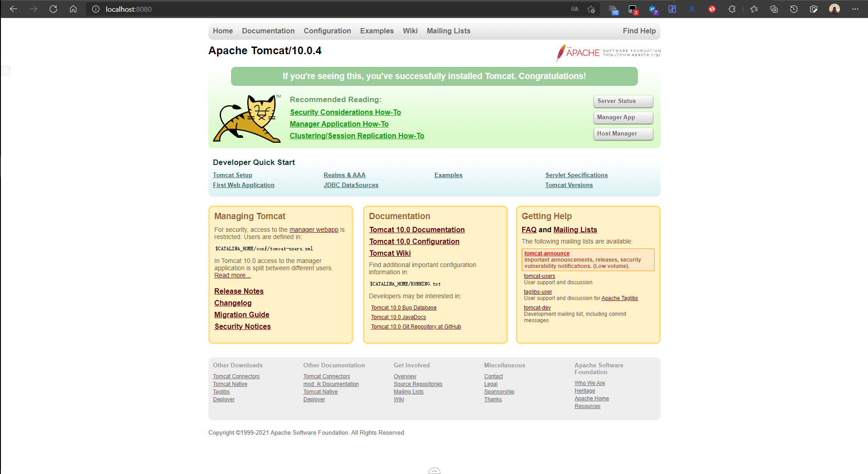View site information icon beside localhost
Viewport: 868px width, 474px height.
point(96,9)
